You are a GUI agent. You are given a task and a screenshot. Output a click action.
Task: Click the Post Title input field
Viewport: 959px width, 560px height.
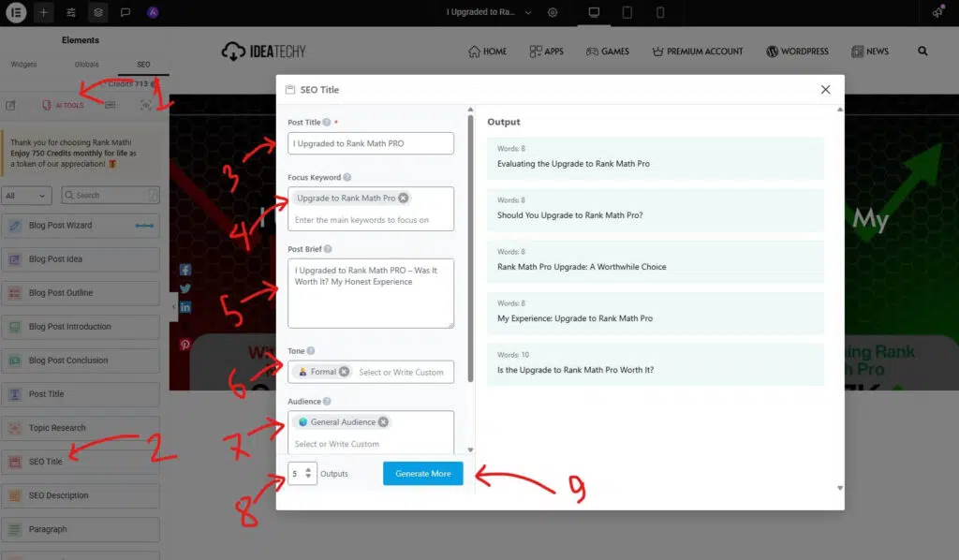point(371,143)
